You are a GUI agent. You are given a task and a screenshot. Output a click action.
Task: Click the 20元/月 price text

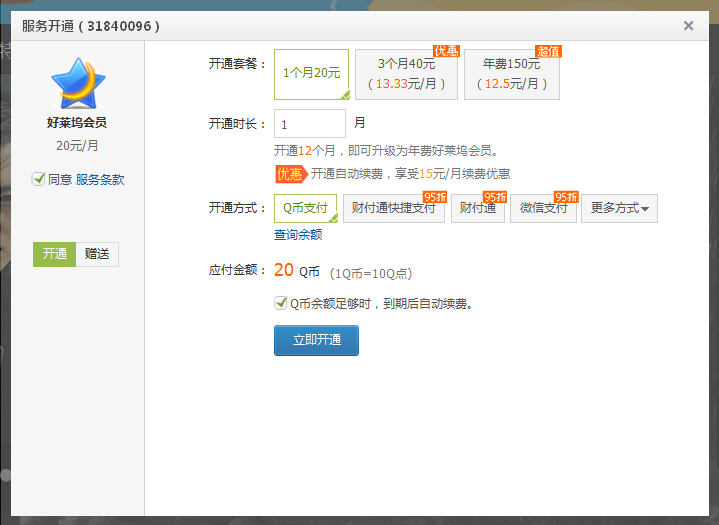[77, 146]
